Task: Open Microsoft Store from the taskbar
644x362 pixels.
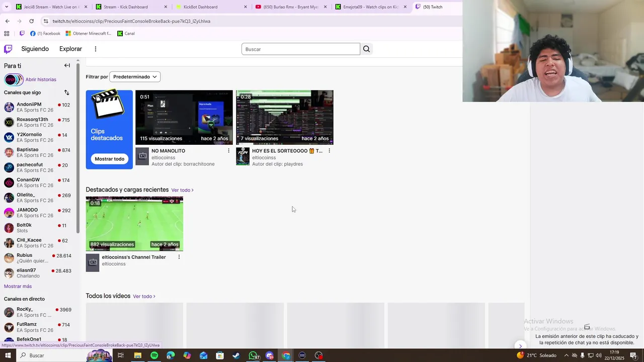Action: click(220, 355)
